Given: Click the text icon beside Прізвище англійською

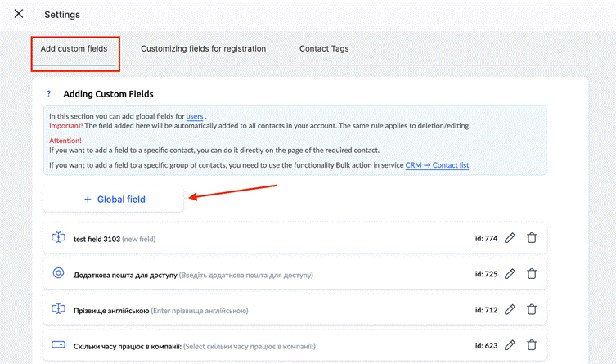Looking at the screenshot, I should [x=59, y=309].
